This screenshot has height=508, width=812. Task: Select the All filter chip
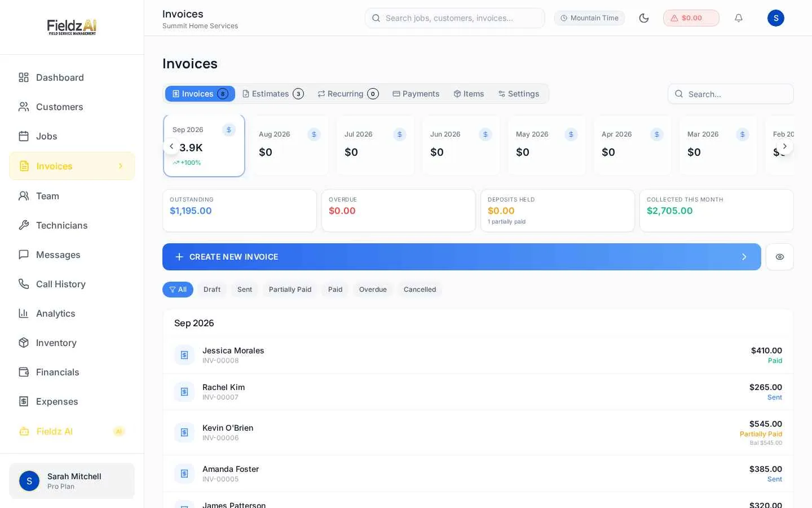click(178, 290)
